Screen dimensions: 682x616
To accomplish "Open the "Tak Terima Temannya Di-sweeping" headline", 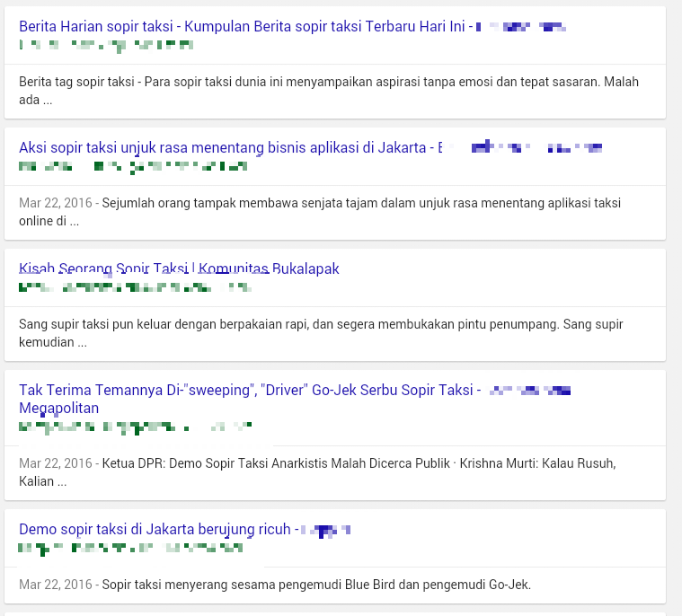I will click(245, 390).
